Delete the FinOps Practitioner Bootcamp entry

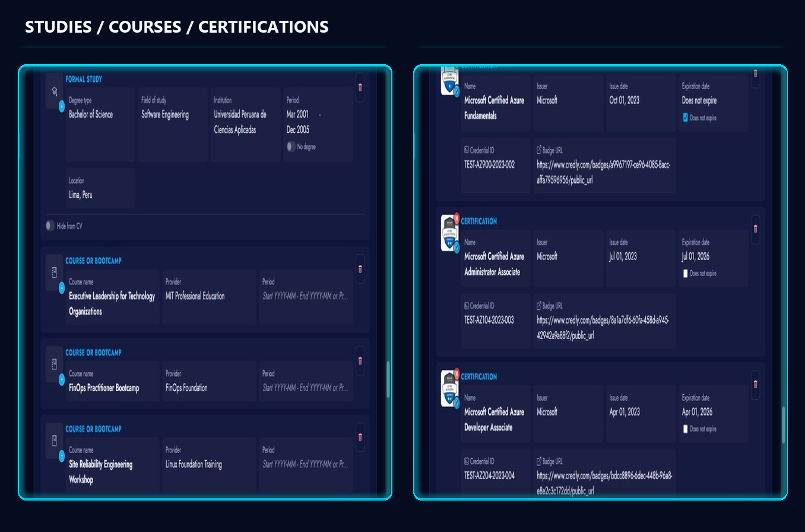pos(360,361)
